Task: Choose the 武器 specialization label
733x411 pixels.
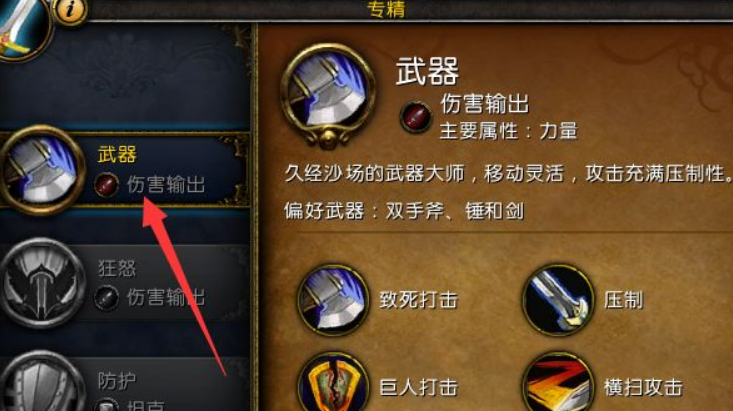Action: point(117,154)
